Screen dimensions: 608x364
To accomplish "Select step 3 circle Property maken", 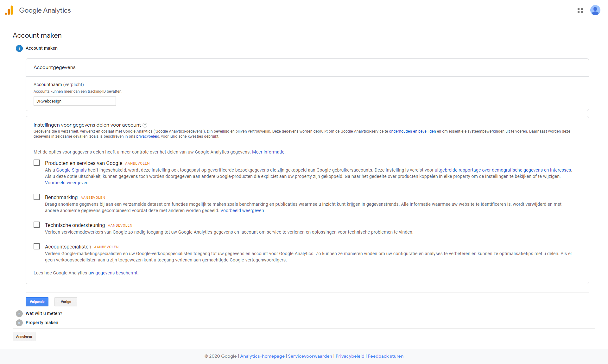I will pyautogui.click(x=19, y=323).
